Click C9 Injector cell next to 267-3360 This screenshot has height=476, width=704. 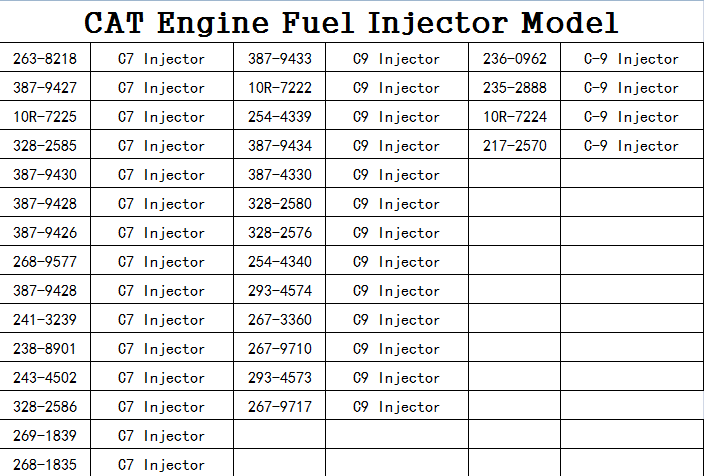click(396, 320)
